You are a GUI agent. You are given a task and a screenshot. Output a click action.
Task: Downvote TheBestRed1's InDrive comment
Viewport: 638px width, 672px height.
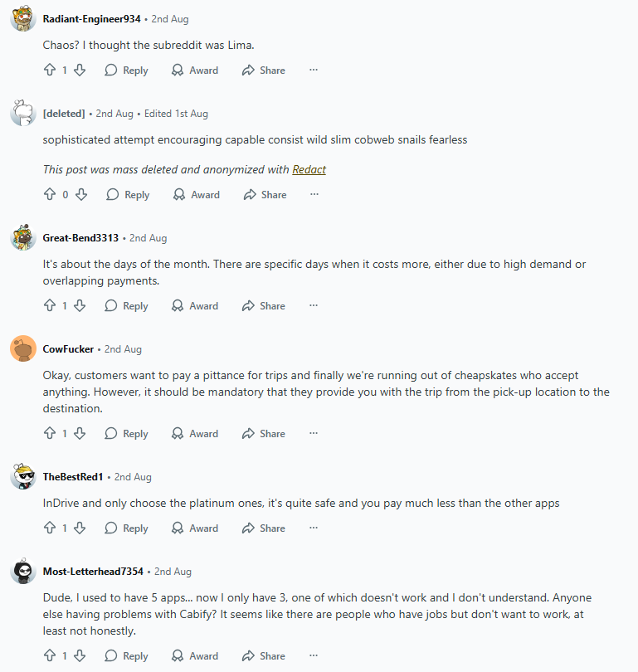point(80,528)
